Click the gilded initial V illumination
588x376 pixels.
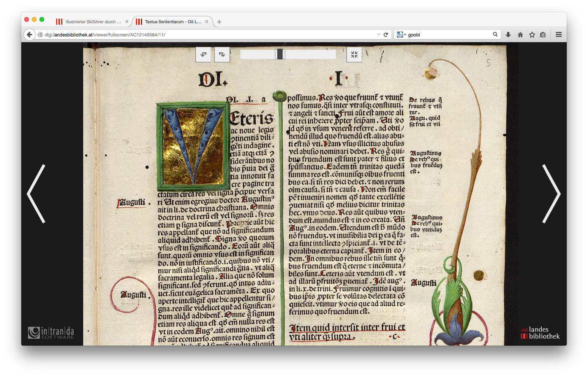pyautogui.click(x=193, y=146)
